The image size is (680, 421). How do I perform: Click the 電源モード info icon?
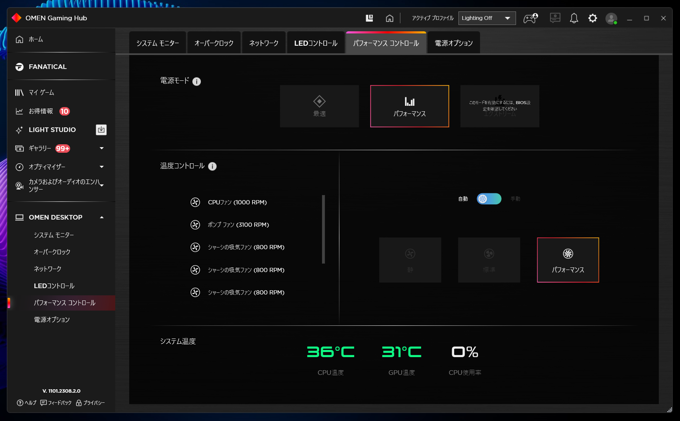coord(196,82)
